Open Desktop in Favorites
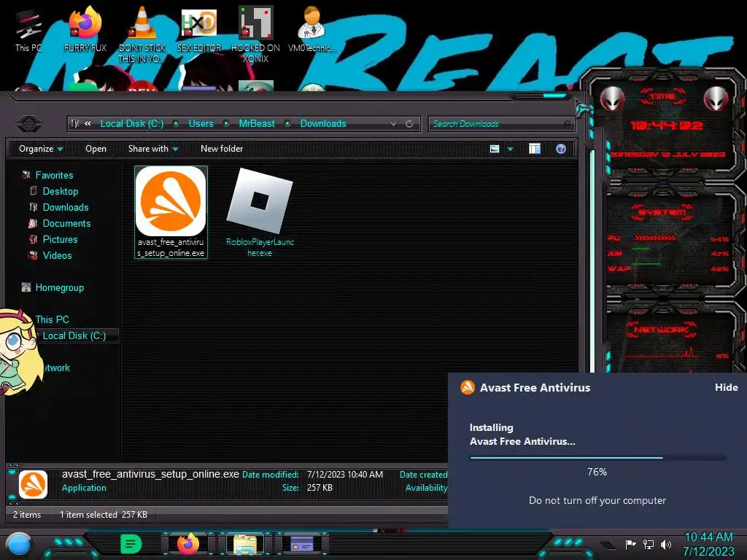 [61, 192]
